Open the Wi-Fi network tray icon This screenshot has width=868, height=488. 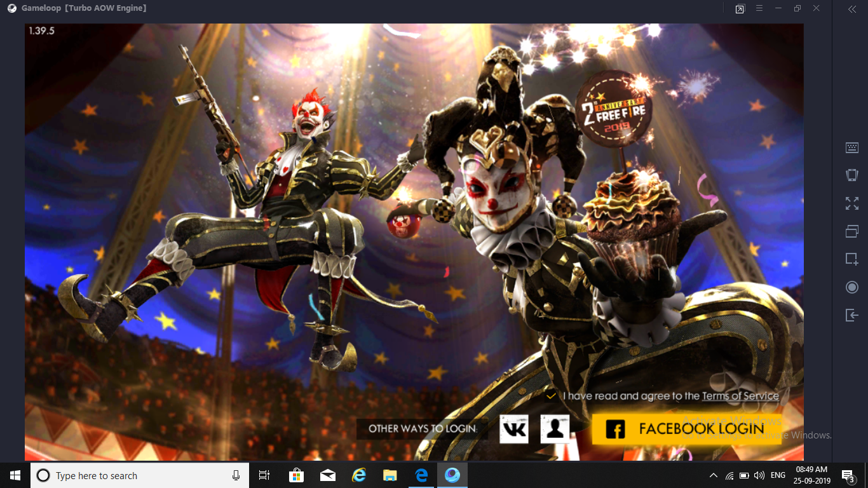click(x=729, y=475)
